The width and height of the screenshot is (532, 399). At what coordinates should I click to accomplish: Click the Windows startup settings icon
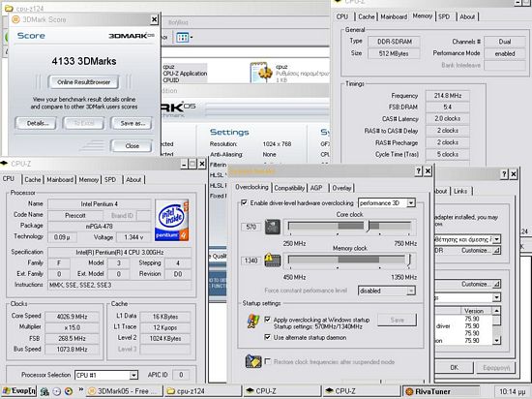pos(253,322)
